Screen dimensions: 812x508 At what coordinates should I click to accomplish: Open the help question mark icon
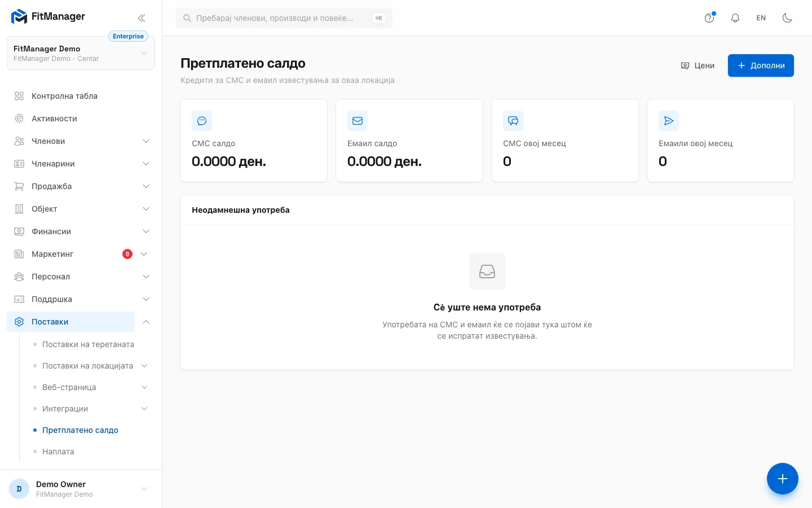coord(709,18)
